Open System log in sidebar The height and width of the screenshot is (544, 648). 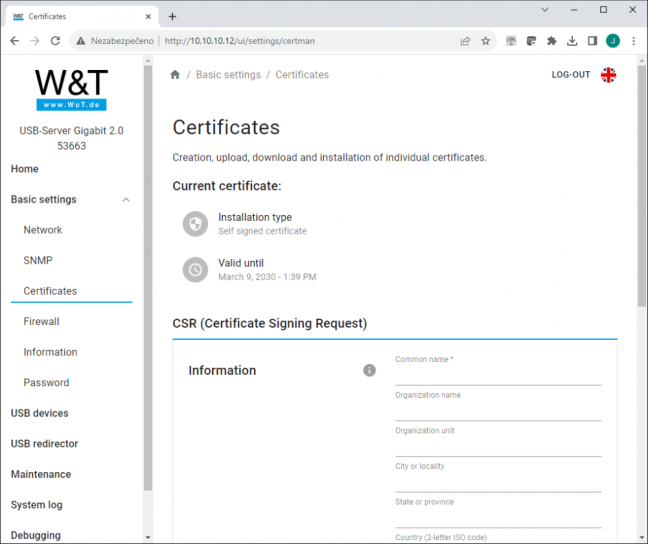36,505
